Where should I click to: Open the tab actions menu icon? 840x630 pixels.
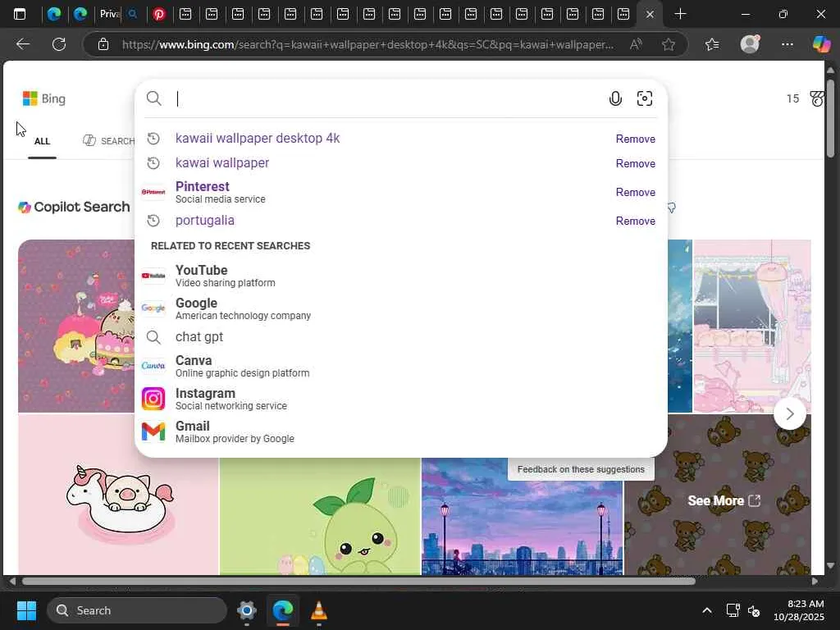[20, 14]
